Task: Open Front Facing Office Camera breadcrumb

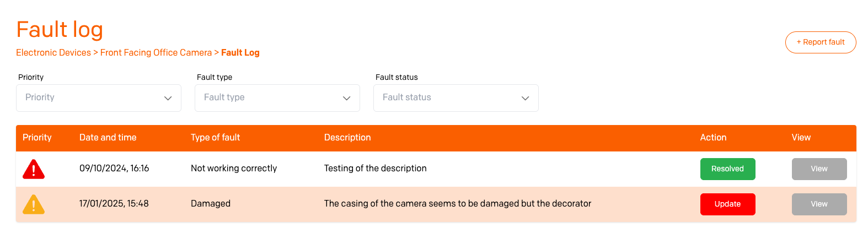Action: pos(156,53)
